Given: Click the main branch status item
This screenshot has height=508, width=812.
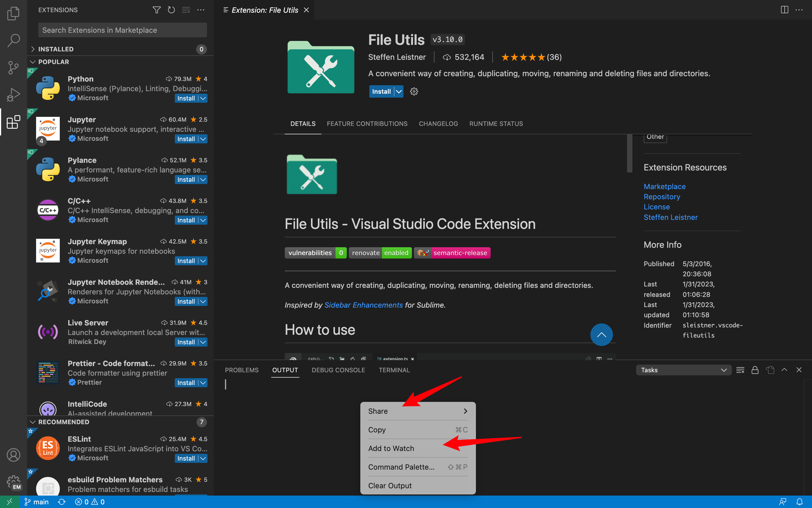Looking at the screenshot, I should 37,502.
